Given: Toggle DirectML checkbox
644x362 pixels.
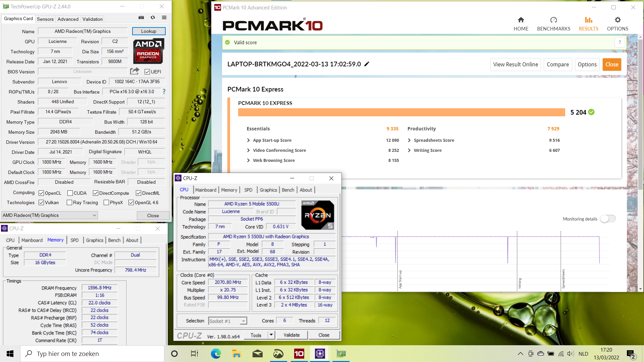Looking at the screenshot, I should pyautogui.click(x=139, y=193).
